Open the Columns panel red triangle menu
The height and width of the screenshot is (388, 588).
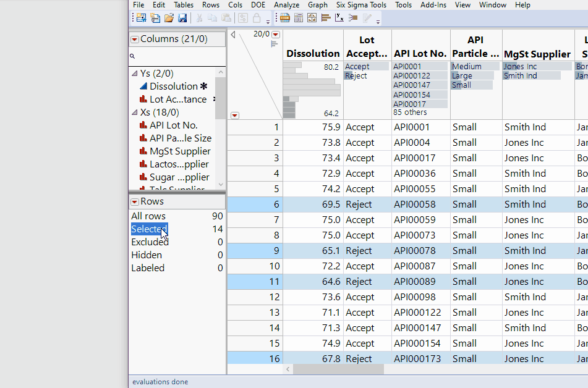134,40
